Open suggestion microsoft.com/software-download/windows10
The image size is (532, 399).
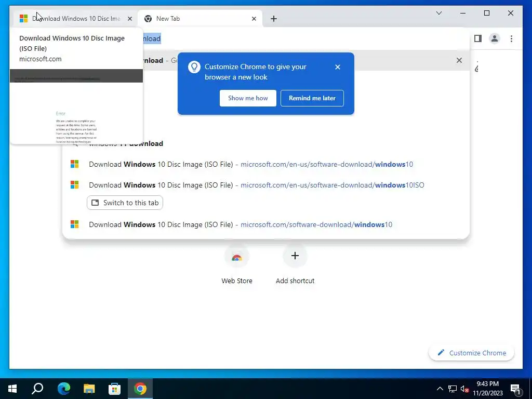tap(266, 224)
